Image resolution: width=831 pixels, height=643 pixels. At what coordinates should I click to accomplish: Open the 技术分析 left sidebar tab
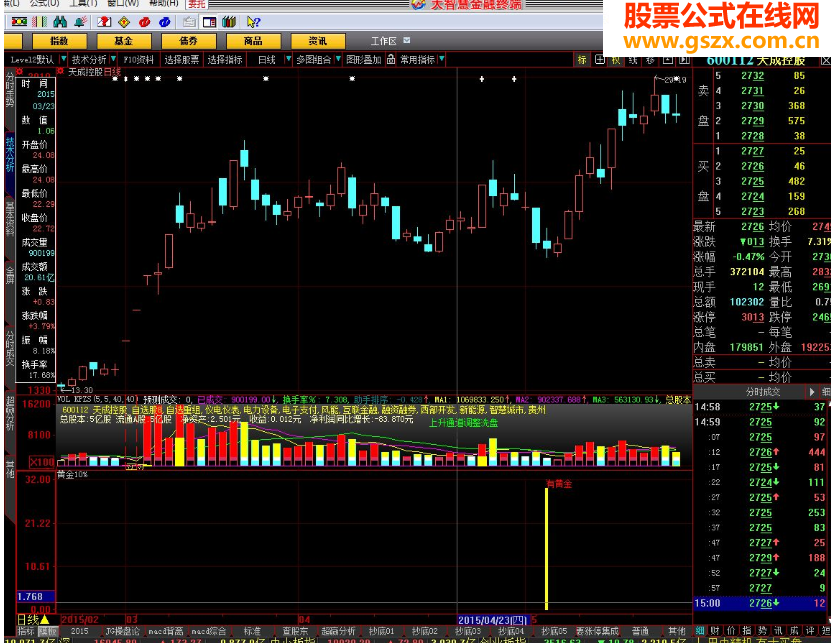(x=10, y=154)
